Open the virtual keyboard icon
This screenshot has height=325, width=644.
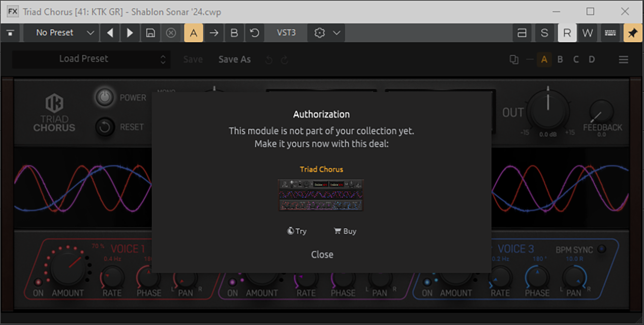610,33
